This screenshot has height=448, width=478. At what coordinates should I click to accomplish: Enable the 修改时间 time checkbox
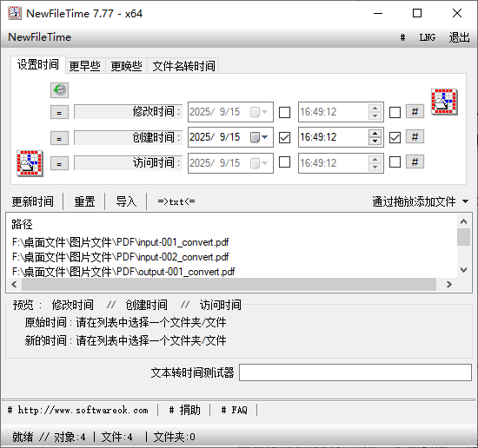click(x=395, y=112)
